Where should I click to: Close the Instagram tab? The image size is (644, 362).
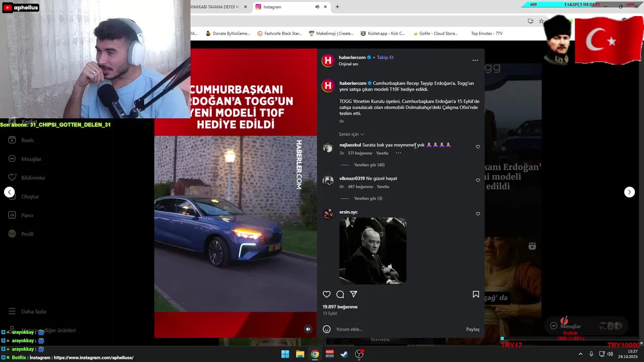coord(326,7)
